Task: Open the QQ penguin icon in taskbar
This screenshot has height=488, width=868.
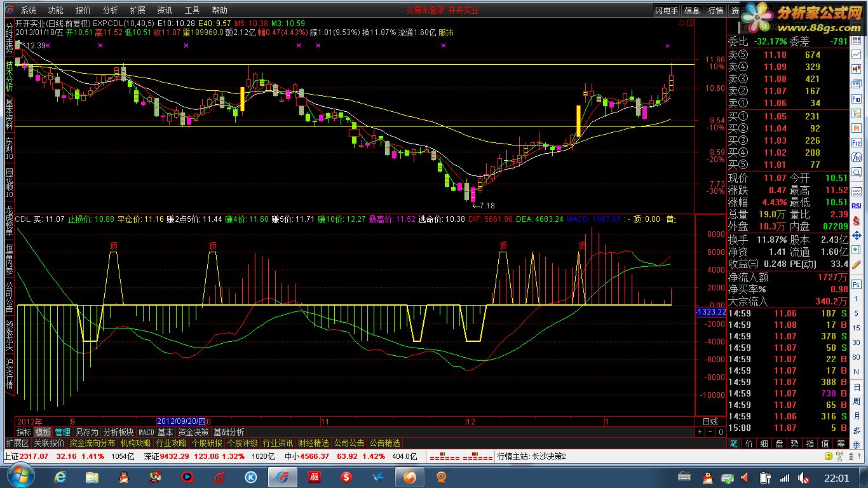Action: coord(124,477)
